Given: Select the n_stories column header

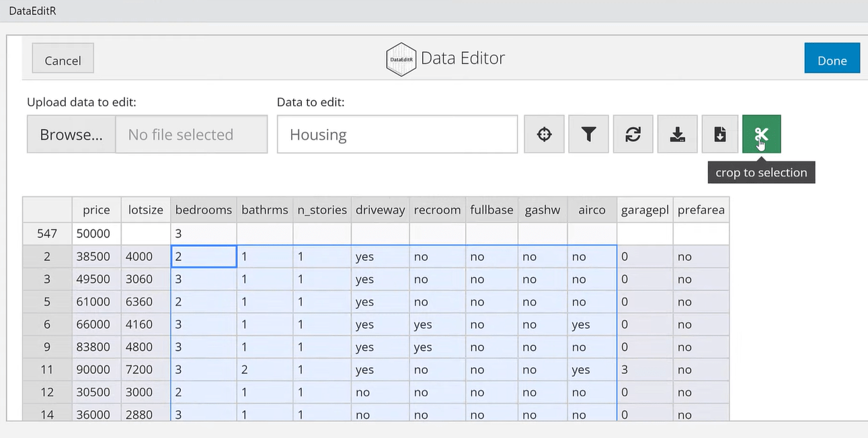Looking at the screenshot, I should click(322, 210).
